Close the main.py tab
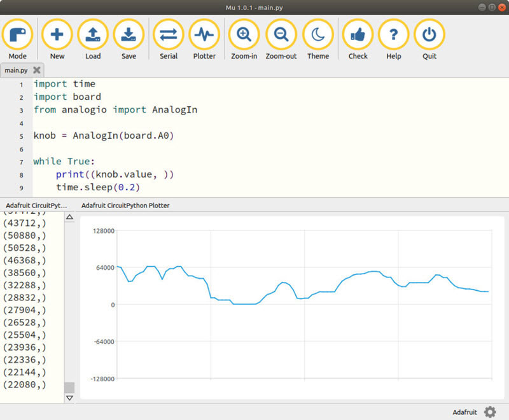The image size is (509, 420). coord(37,70)
